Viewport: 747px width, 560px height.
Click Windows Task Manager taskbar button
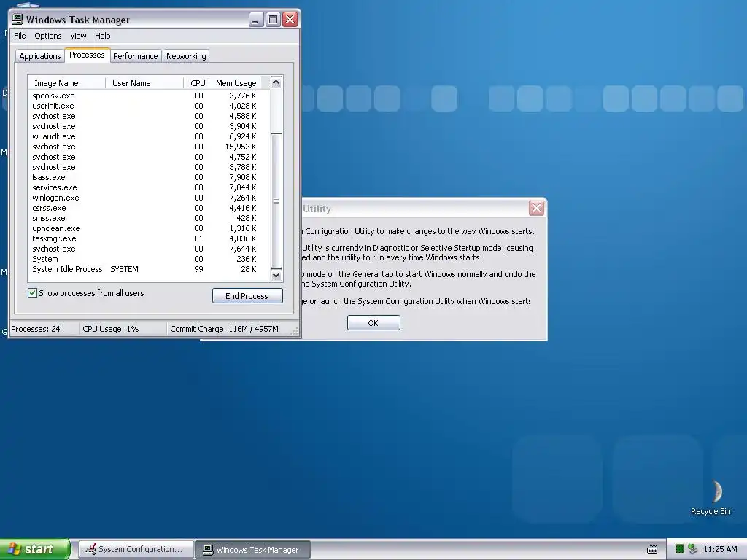pos(252,550)
